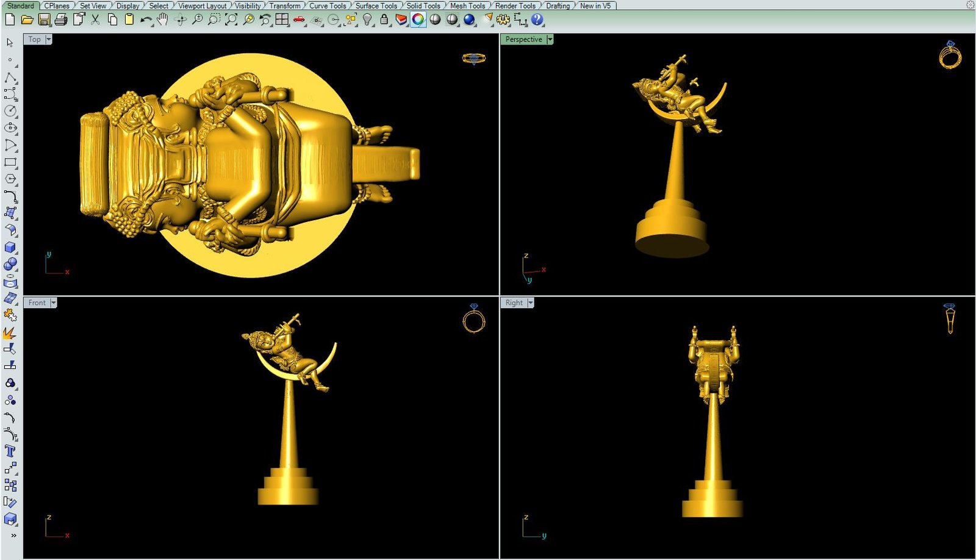Expand the Perspective viewport menu arrow
Screen dimensions: 976x560
(x=550, y=39)
